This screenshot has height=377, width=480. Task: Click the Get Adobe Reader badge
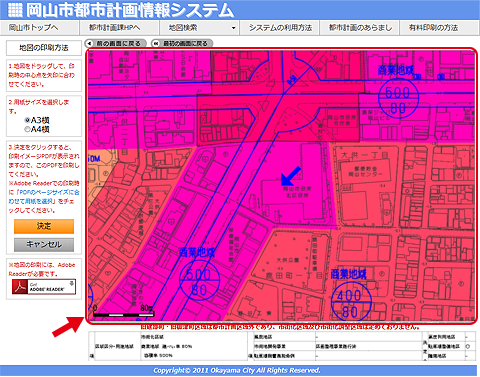(x=44, y=287)
